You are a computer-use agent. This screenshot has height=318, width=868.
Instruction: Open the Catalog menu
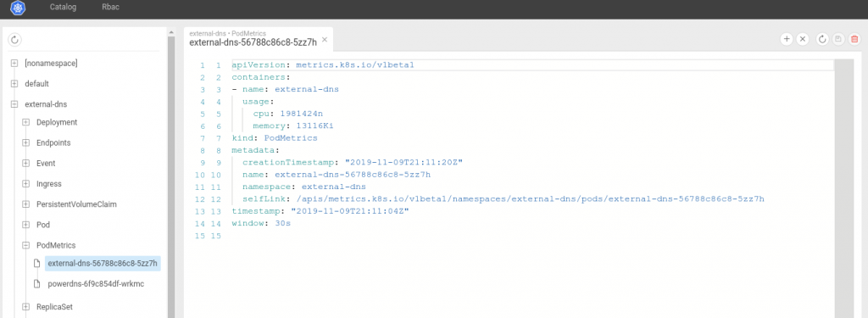(x=63, y=8)
